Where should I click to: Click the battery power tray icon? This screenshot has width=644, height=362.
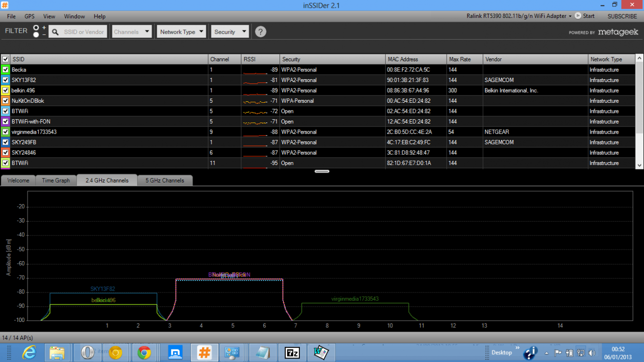click(569, 353)
